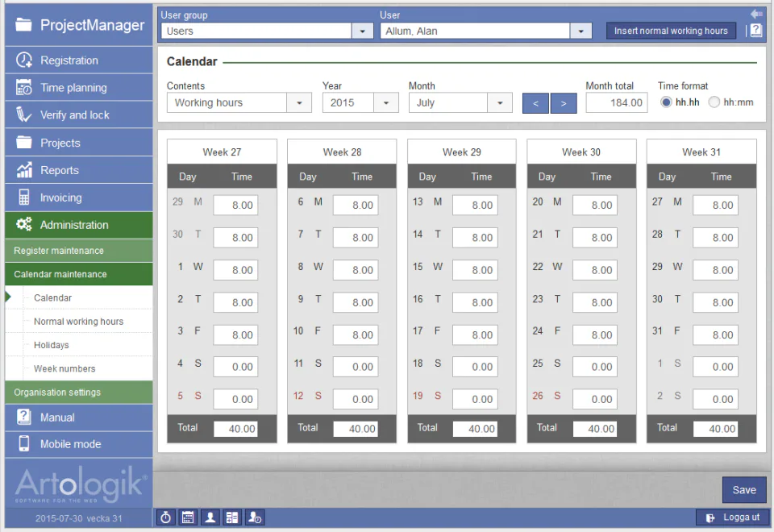The width and height of the screenshot is (774, 532).
Task: Click time field for Tuesday 14 in Week 29
Action: tap(475, 237)
